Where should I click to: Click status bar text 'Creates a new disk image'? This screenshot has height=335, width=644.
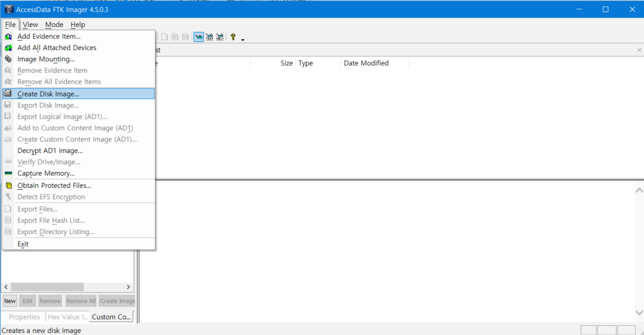[x=41, y=330]
